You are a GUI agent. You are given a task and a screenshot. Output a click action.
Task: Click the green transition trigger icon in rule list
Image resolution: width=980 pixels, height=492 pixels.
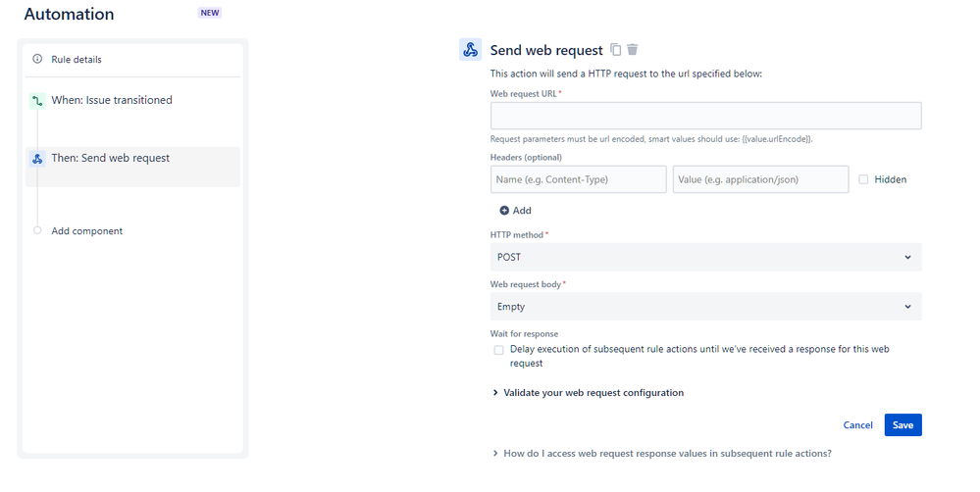[37, 100]
